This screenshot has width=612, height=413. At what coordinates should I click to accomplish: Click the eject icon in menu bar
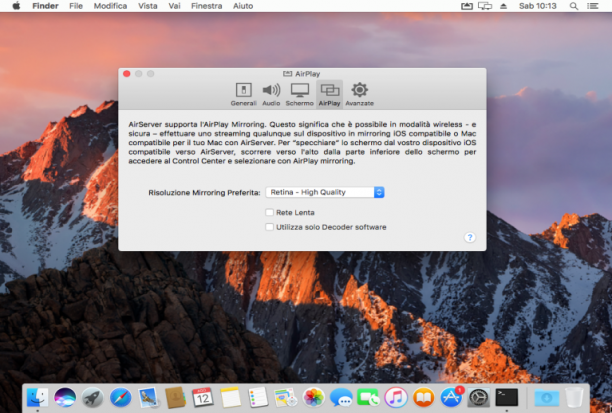503,6
